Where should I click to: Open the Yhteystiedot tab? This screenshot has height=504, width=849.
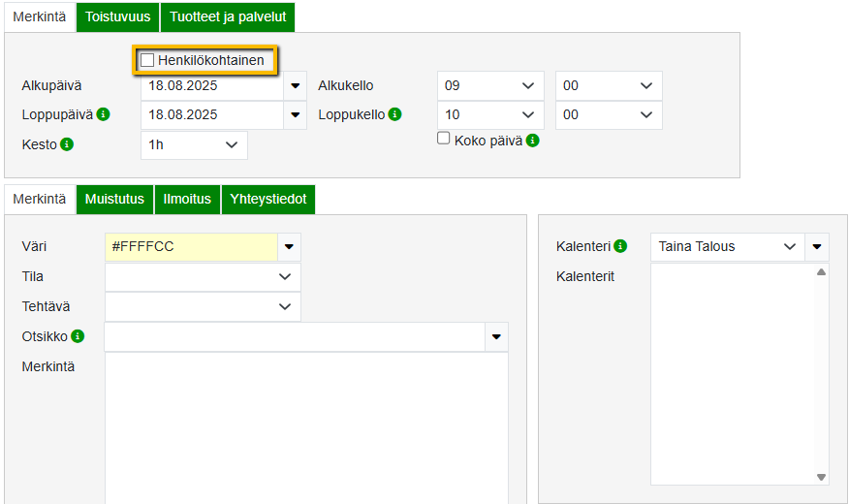(x=268, y=199)
